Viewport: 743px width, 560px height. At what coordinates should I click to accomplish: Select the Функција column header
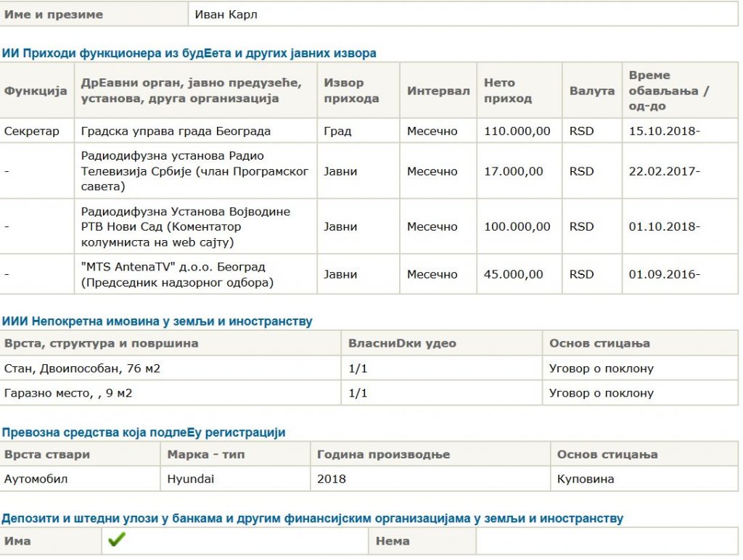click(x=36, y=91)
